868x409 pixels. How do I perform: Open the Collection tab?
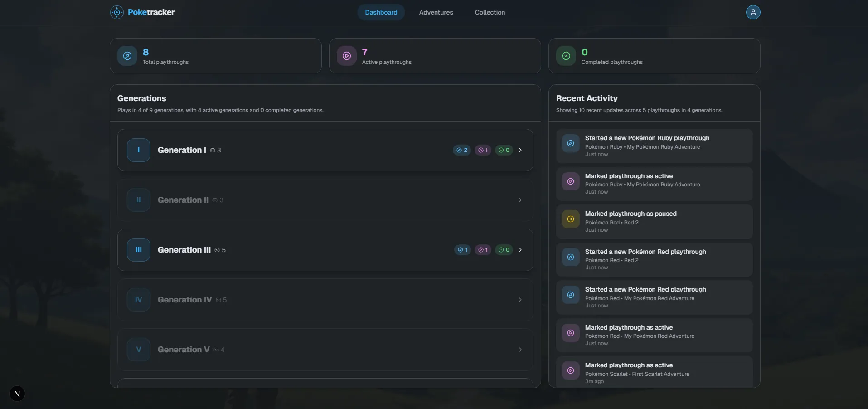pos(490,12)
